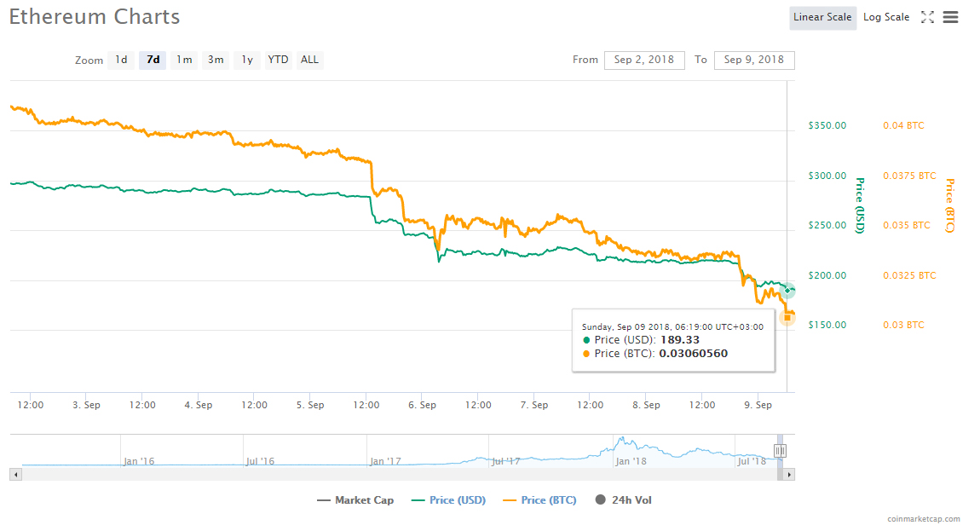Image resolution: width=980 pixels, height=531 pixels.
Task: Expand the chart to fullscreen view
Action: pyautogui.click(x=927, y=16)
